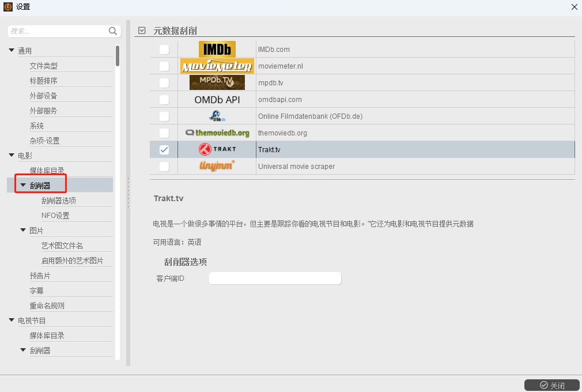582x392 pixels.
Task: Select the themoviedb.org row text
Action: pyautogui.click(x=282, y=133)
